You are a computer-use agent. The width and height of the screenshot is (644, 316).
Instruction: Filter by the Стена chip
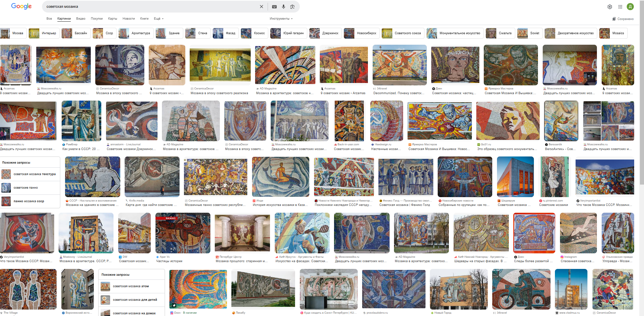tap(198, 33)
